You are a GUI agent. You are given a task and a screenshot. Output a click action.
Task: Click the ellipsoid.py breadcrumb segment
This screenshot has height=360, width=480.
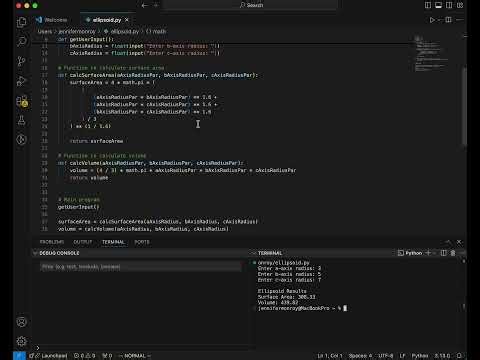point(122,31)
